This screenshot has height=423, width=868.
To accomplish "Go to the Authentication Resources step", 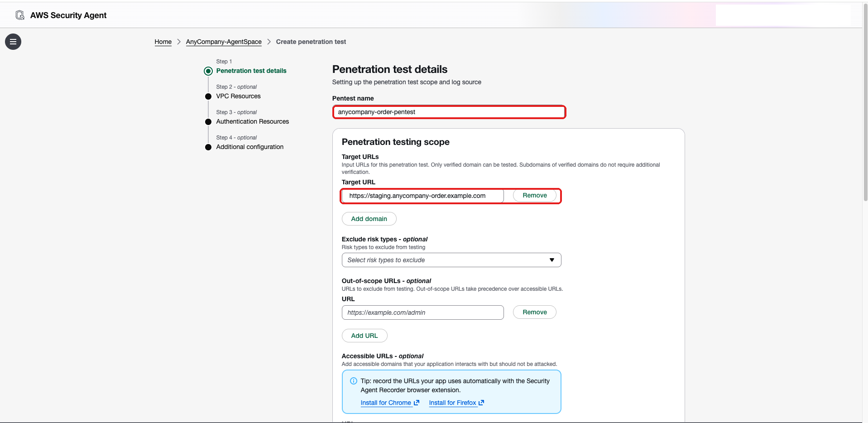I will tap(253, 121).
